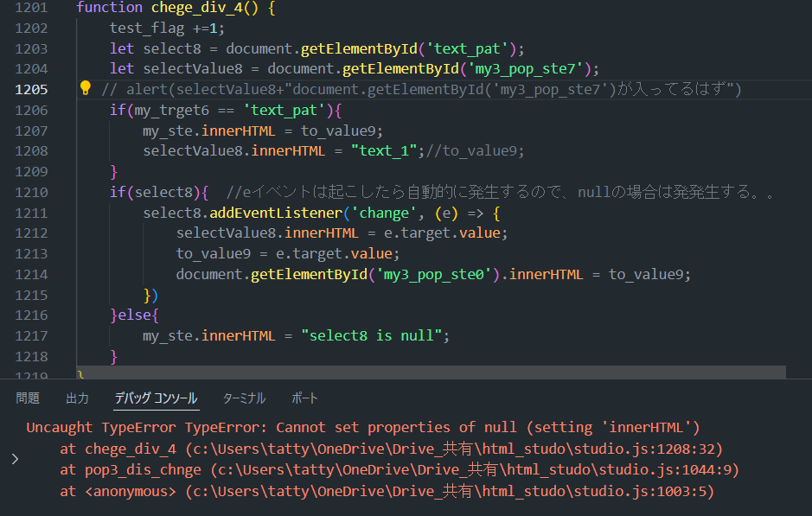Click the lightbulb quick-fix icon on line 1205
The width and height of the screenshot is (812, 516).
tap(86, 88)
